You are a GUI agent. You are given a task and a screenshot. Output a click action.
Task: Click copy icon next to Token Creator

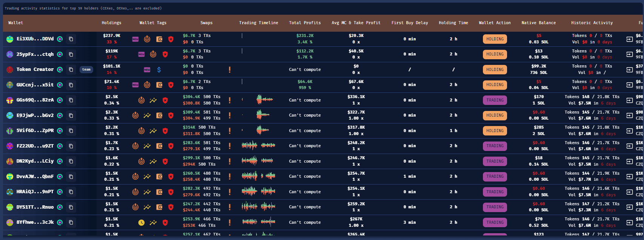pyautogui.click(x=71, y=69)
